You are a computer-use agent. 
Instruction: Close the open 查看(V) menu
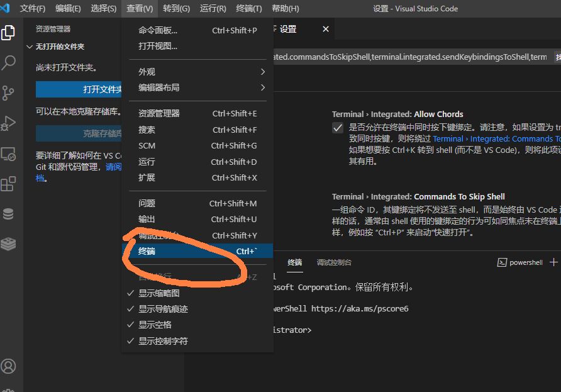(x=140, y=9)
